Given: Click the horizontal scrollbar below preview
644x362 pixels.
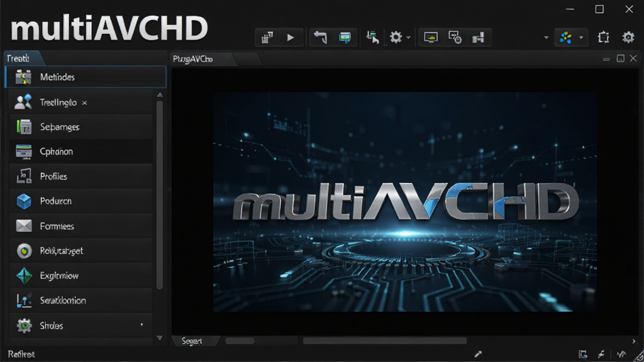Looking at the screenshot, I should [384, 341].
